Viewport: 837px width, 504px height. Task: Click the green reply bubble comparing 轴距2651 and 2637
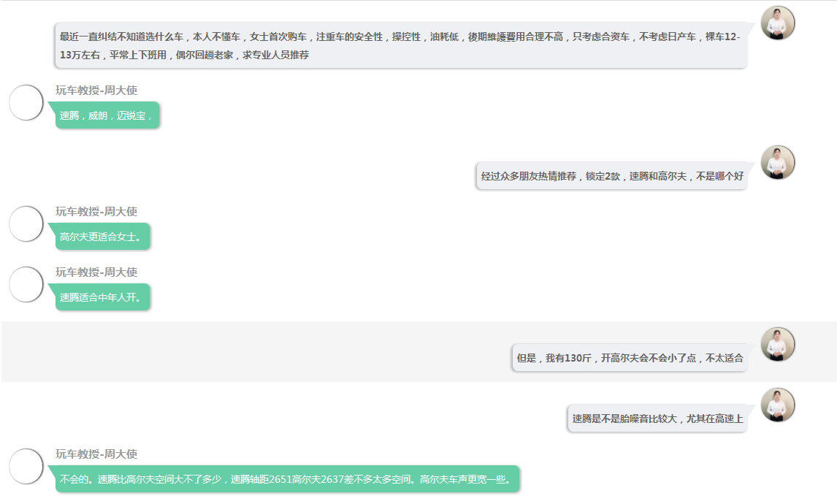(287, 479)
